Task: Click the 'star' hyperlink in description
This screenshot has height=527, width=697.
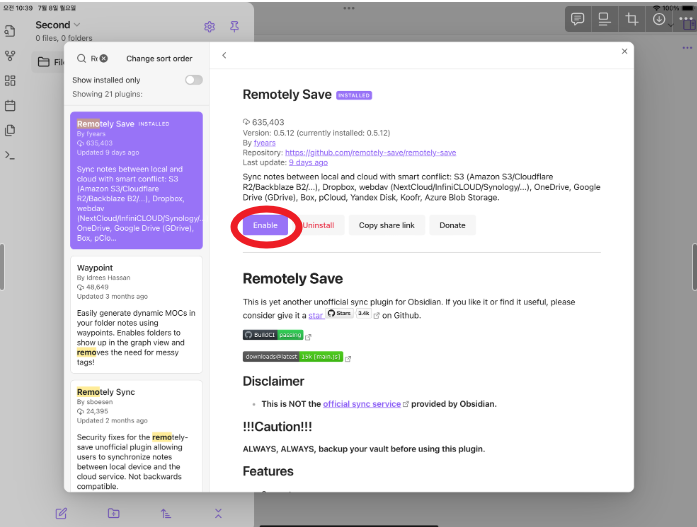Action: 316,315
